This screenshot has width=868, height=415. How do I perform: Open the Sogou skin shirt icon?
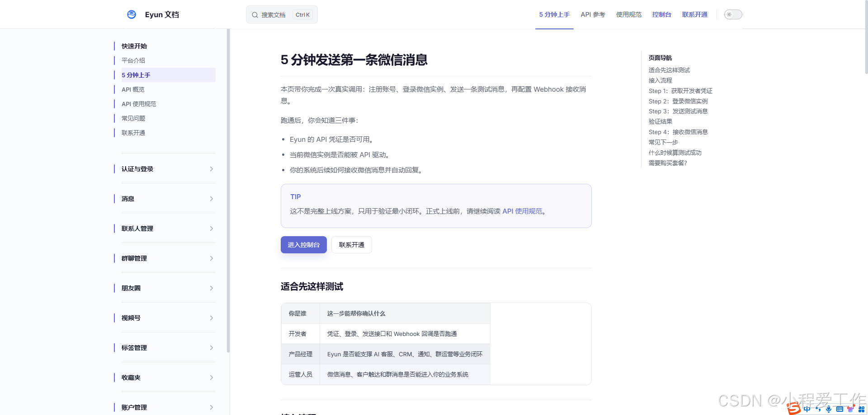click(x=850, y=409)
